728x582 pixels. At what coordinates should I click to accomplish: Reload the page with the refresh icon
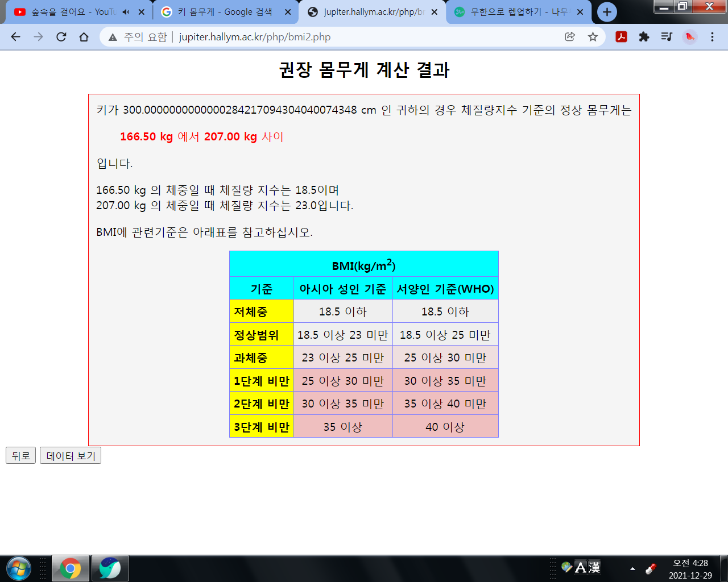pos(61,37)
